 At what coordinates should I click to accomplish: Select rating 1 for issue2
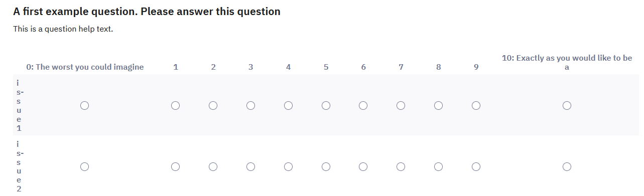click(175, 166)
